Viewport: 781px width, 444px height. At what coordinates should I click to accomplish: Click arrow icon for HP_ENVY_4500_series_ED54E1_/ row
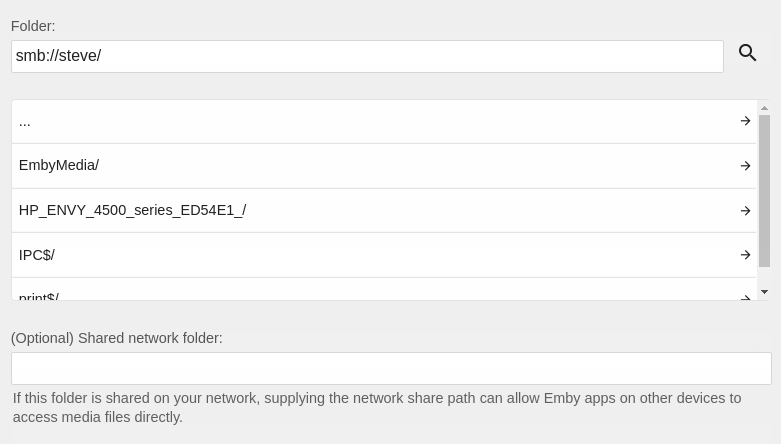(x=745, y=211)
